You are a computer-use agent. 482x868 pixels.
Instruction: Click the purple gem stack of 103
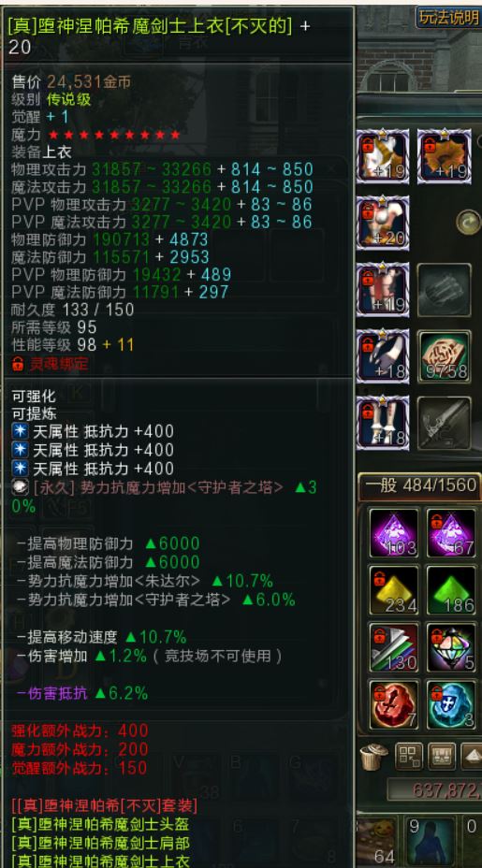[394, 533]
